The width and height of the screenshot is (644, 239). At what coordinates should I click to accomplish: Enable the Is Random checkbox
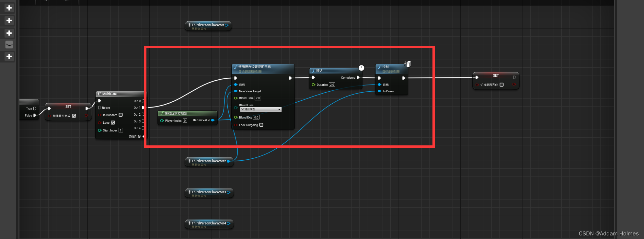(121, 115)
